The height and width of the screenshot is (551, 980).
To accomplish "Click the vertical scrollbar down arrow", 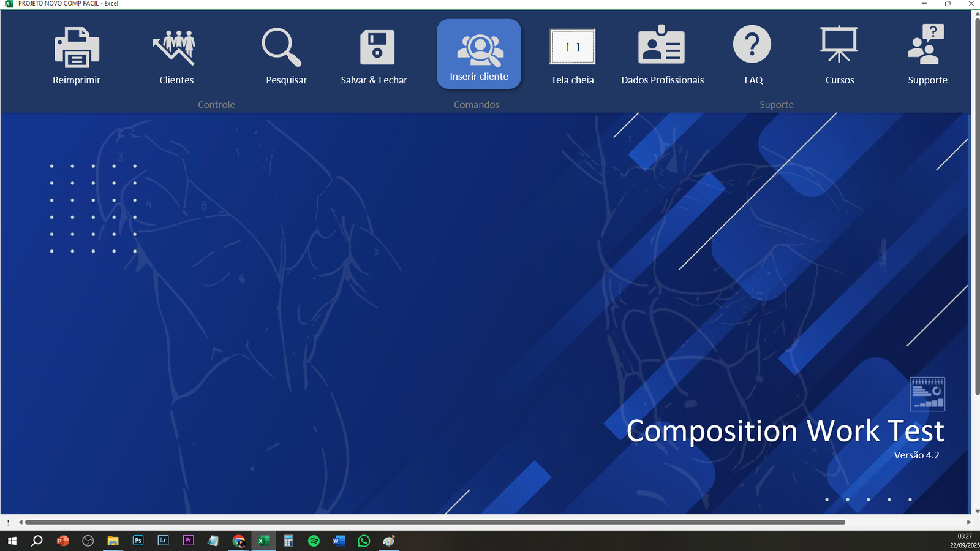I will click(x=976, y=511).
